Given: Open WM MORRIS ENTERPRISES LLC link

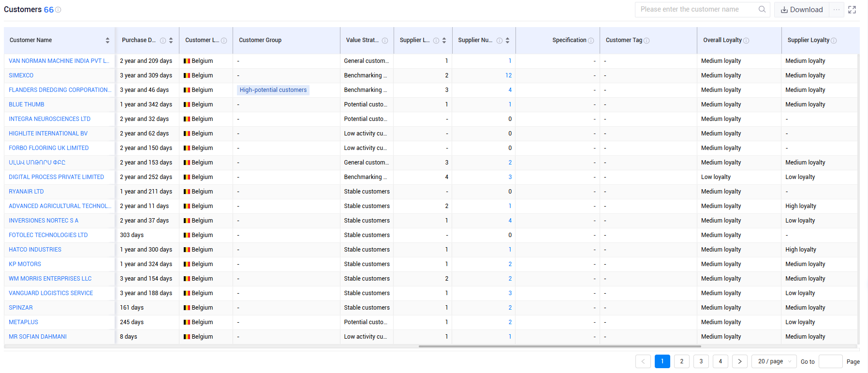Looking at the screenshot, I should point(50,279).
